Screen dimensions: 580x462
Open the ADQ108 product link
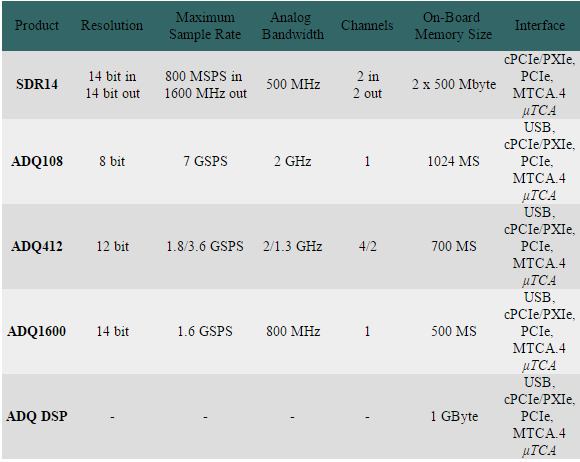click(x=37, y=161)
